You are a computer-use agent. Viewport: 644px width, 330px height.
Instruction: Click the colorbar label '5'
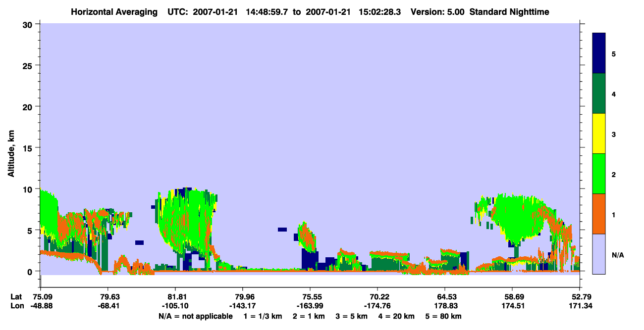(614, 53)
